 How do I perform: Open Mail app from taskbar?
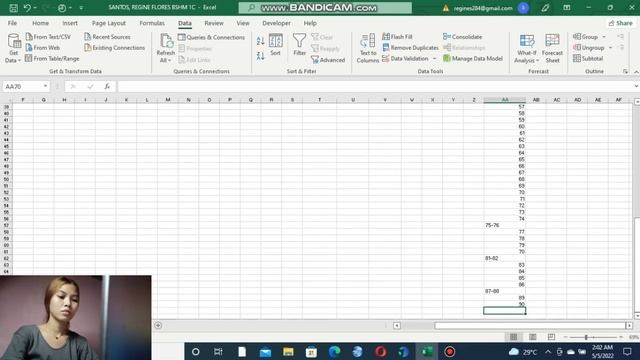(265, 351)
